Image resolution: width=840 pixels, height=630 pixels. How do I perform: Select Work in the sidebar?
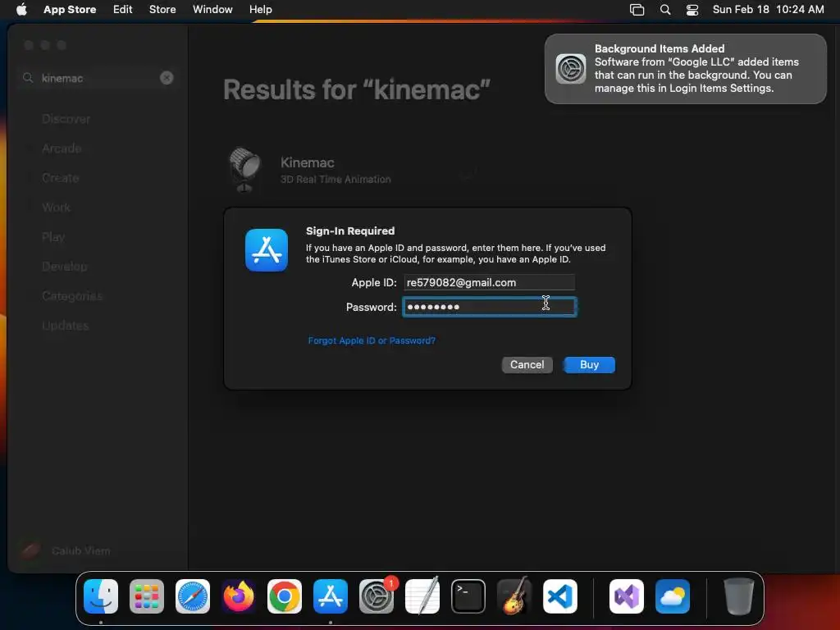[57, 208]
